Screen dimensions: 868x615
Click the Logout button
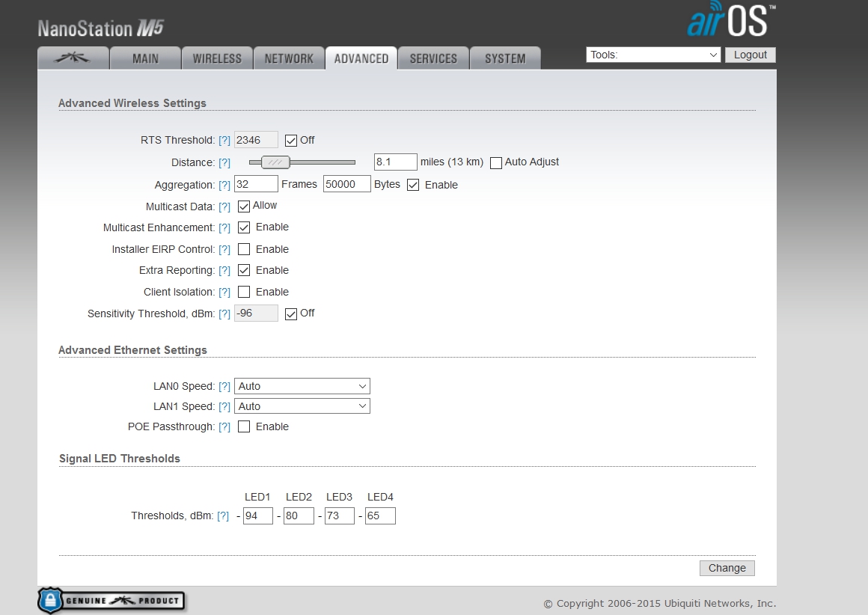[x=750, y=55]
